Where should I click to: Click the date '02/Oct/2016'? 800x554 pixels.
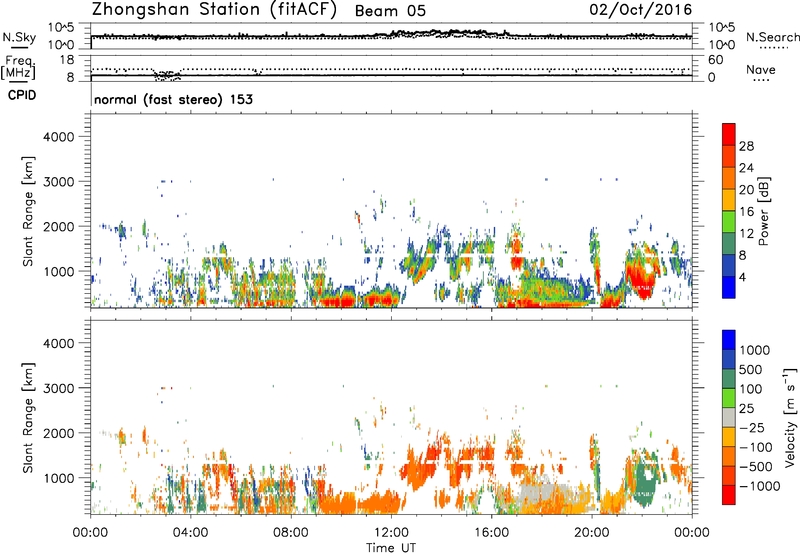(x=641, y=10)
